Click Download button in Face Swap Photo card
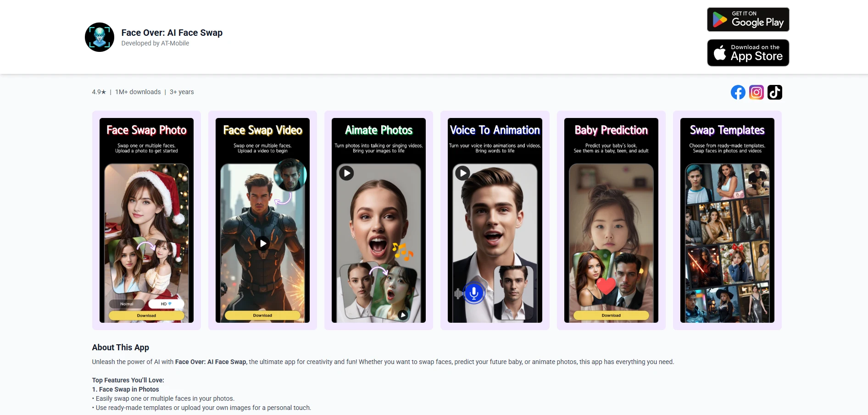This screenshot has height=415, width=868. [146, 315]
